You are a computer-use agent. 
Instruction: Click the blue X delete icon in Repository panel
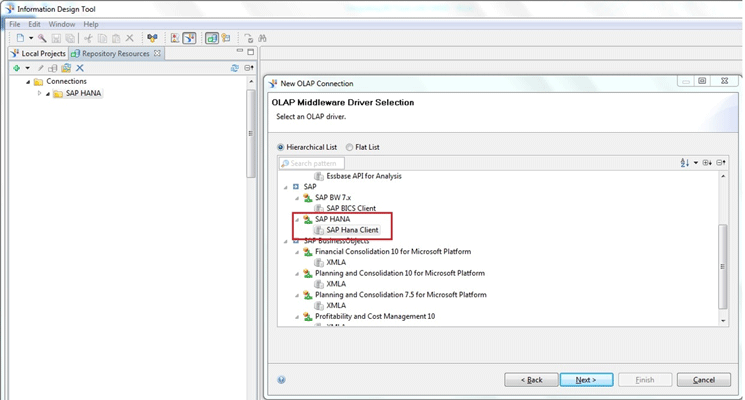80,68
